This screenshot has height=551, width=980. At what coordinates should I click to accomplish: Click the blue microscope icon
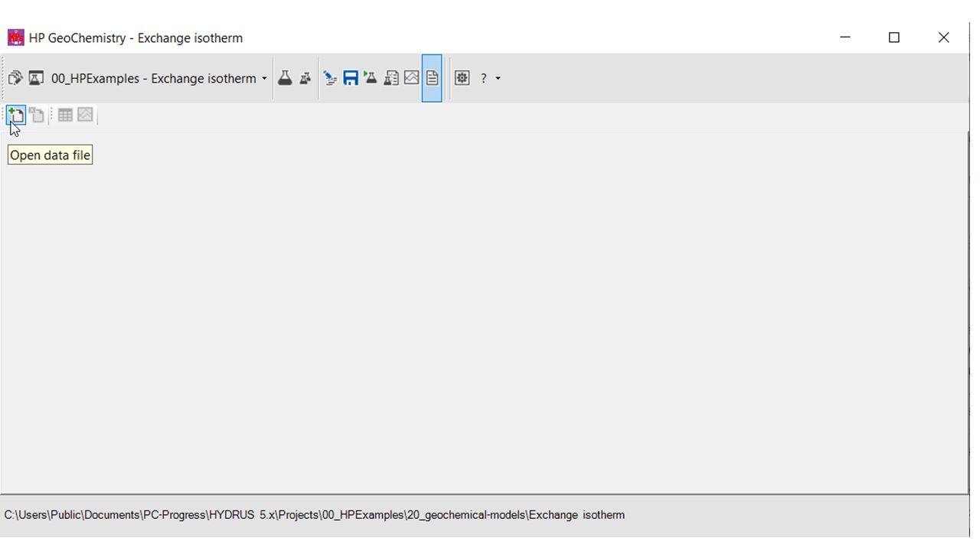coord(330,78)
